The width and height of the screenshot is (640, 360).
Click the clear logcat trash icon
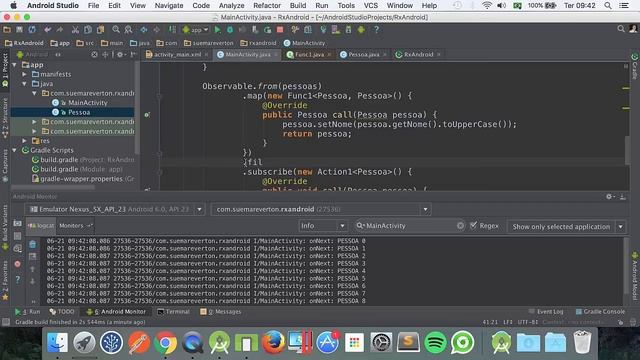(33, 244)
